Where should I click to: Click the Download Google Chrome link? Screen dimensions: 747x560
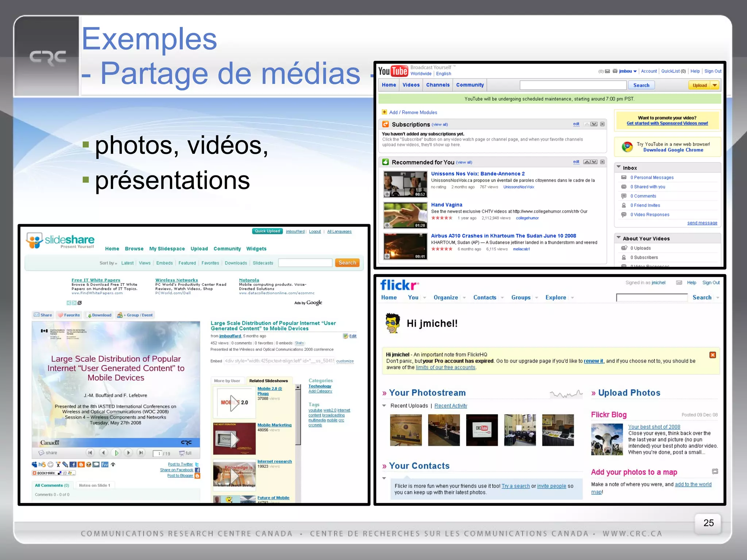(x=673, y=150)
